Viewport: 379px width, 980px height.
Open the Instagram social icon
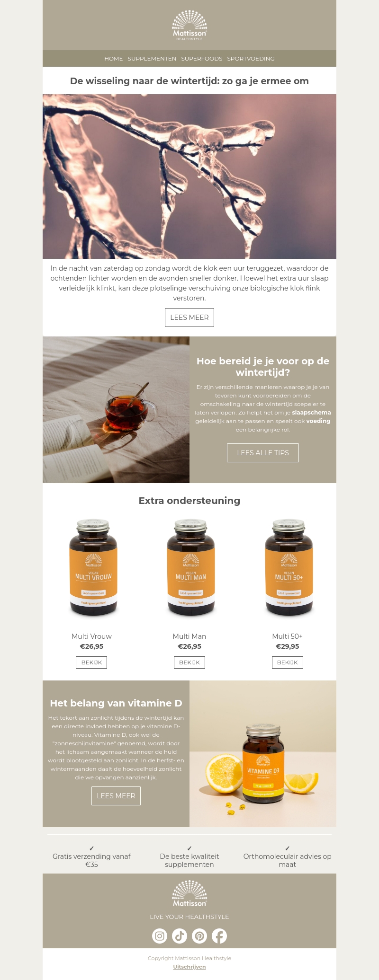click(160, 936)
